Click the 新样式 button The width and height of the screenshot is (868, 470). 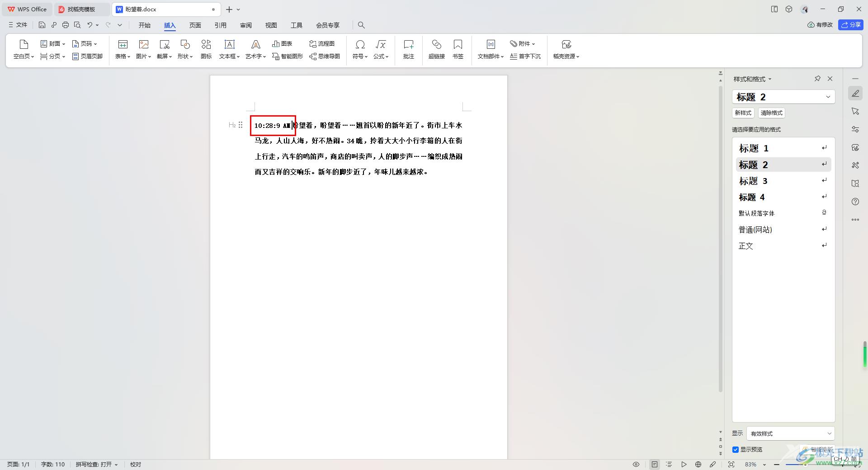tap(743, 113)
